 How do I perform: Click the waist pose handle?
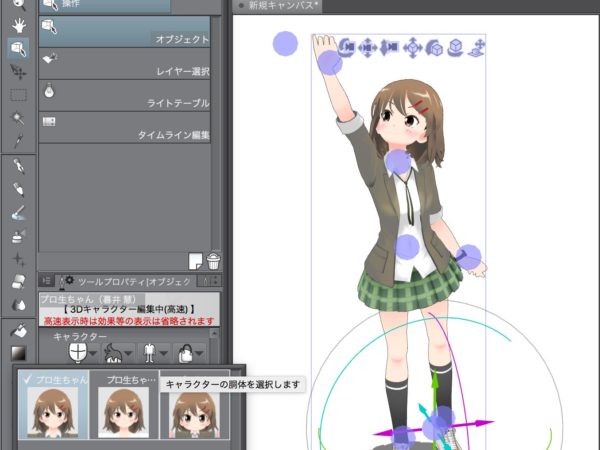[407, 247]
